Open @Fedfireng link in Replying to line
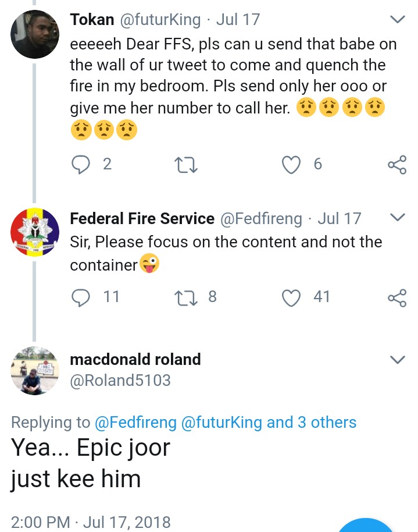The image size is (418, 532). click(135, 423)
